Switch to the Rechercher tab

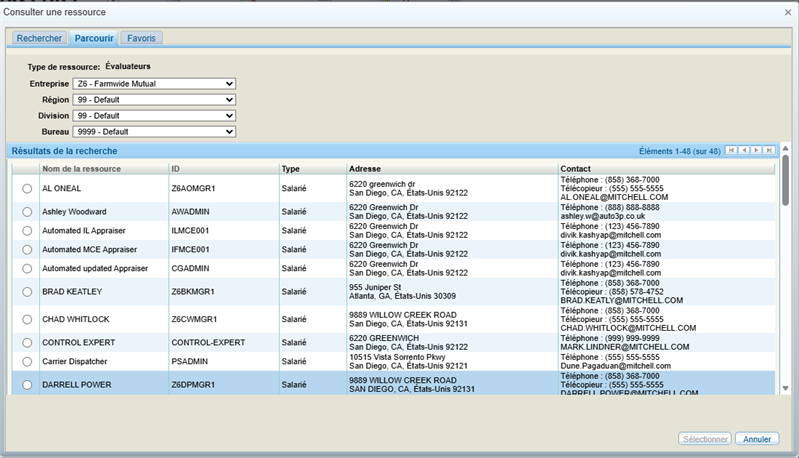39,38
